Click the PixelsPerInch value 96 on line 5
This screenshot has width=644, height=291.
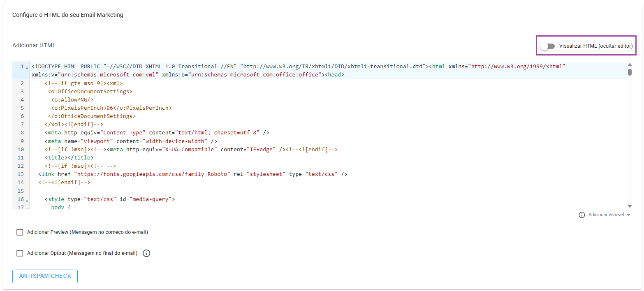click(110, 108)
